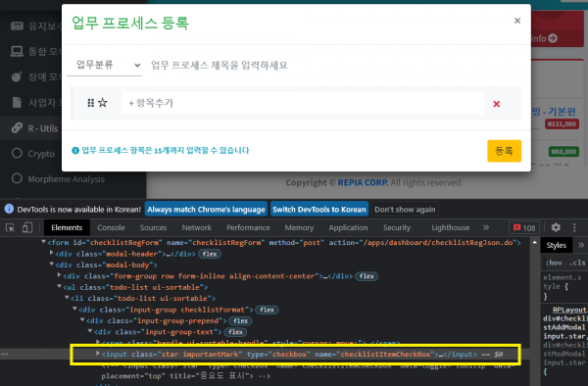Open the 업무분류 dropdown
Viewport: 588px width, 386px height.
(105, 65)
